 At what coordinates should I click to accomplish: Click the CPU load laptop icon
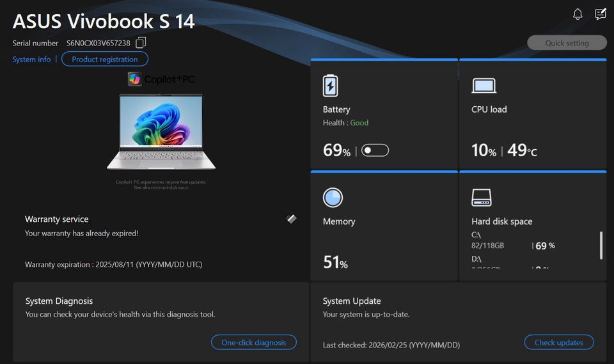coord(484,86)
